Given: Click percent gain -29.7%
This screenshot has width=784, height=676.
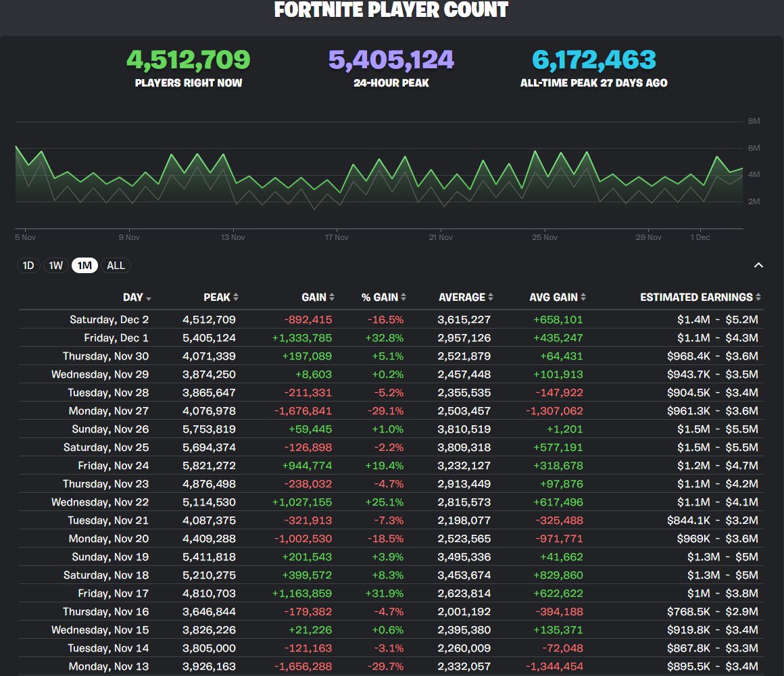Looking at the screenshot, I should (385, 667).
